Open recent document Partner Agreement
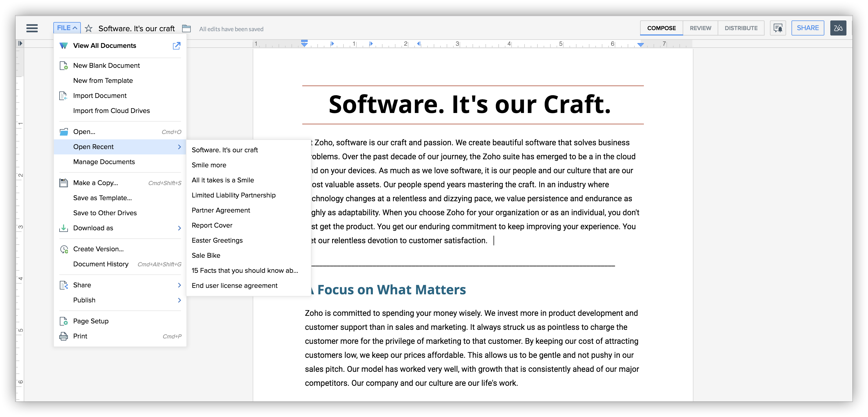Image resolution: width=868 pixels, height=417 pixels. click(x=221, y=210)
